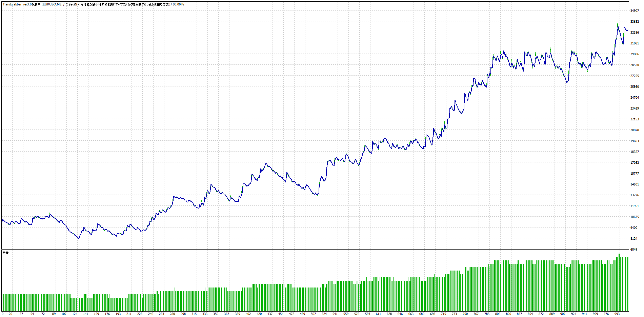Click the 22153 balance axis label
The height and width of the screenshot is (317, 644).
635,119
